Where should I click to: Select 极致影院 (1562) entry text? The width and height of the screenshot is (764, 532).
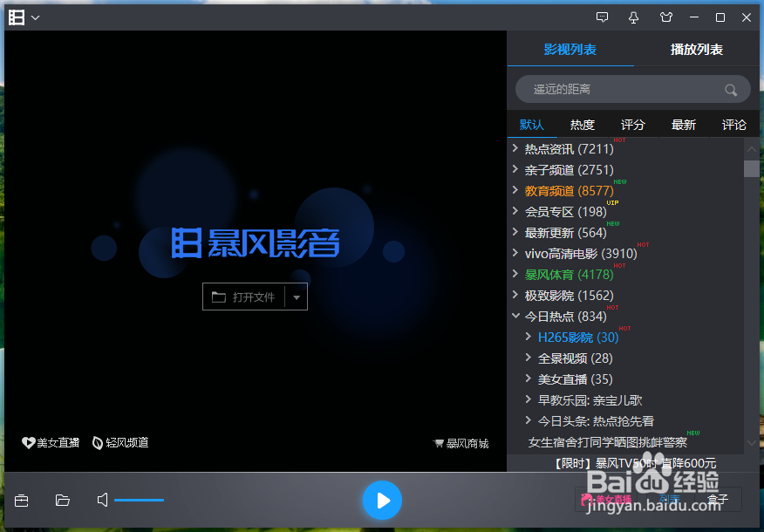tap(570, 296)
